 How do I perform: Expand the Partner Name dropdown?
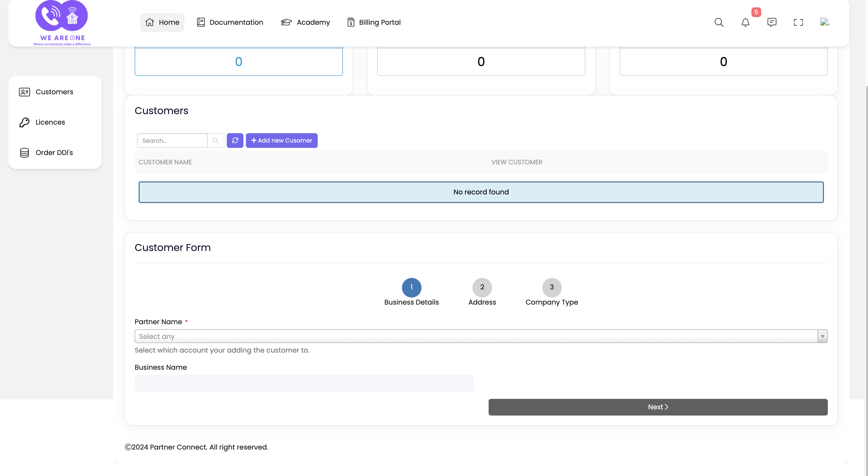481,336
